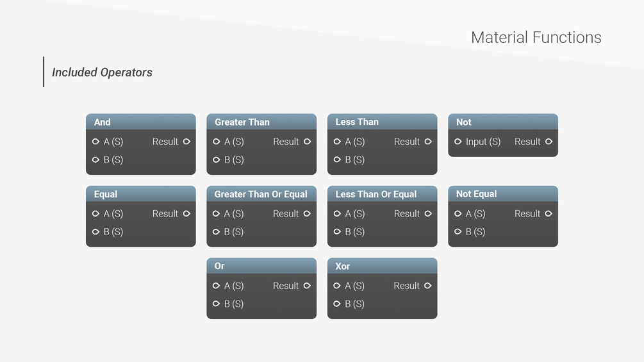This screenshot has height=362, width=644.
Task: Click the And node's Result output pin
Action: point(187,142)
